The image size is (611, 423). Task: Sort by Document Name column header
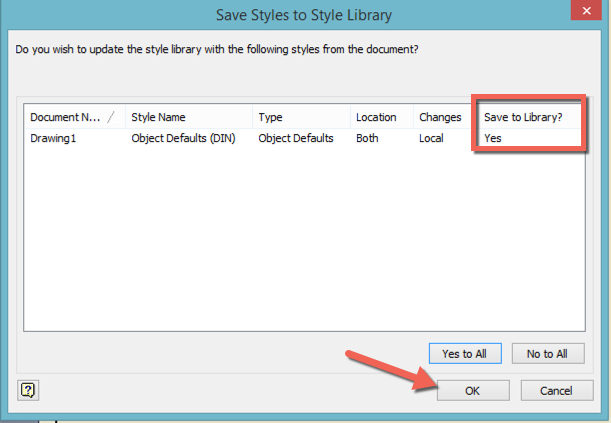[66, 117]
